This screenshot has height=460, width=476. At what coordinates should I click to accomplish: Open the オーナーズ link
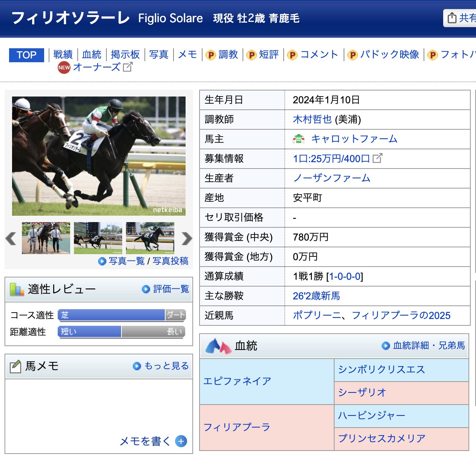(97, 67)
